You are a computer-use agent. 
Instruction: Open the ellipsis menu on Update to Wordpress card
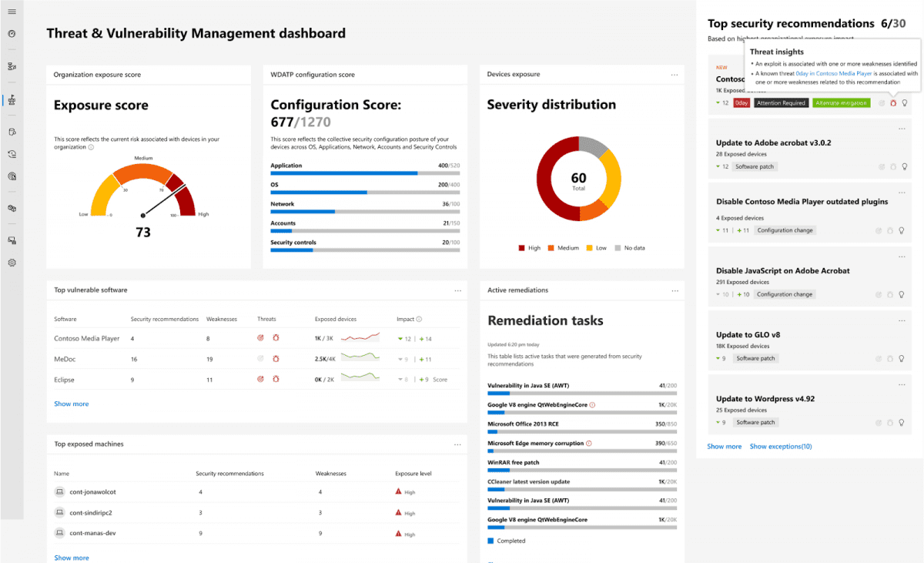(902, 384)
